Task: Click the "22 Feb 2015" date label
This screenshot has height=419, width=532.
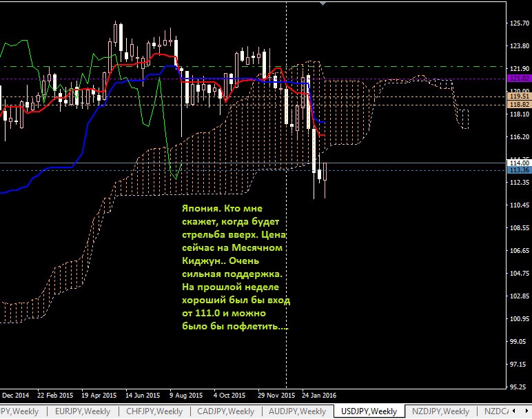Action: click(x=55, y=396)
